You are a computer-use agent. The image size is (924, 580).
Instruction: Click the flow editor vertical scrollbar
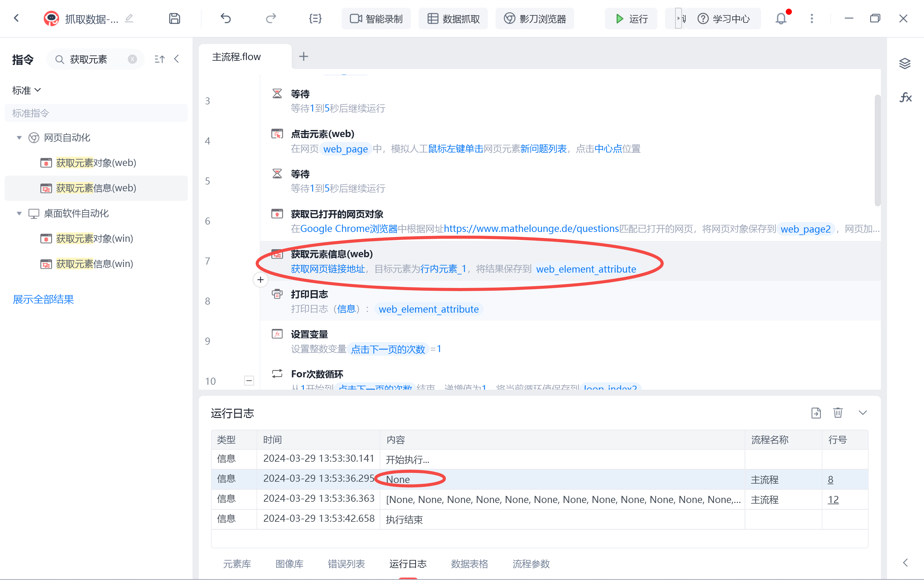tap(877, 150)
